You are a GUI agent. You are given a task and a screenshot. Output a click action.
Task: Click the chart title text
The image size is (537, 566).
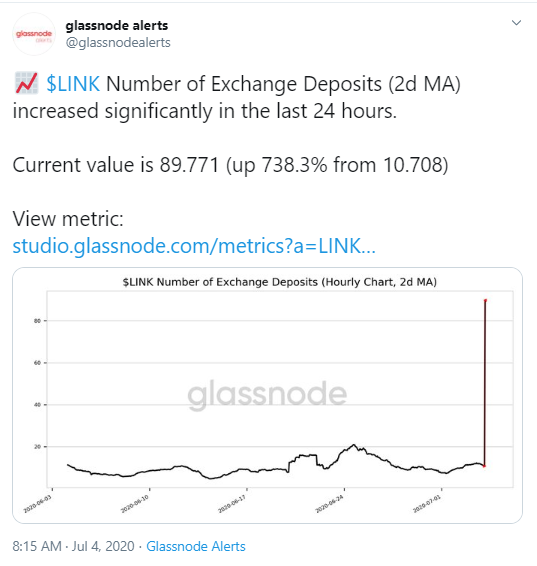click(x=280, y=282)
